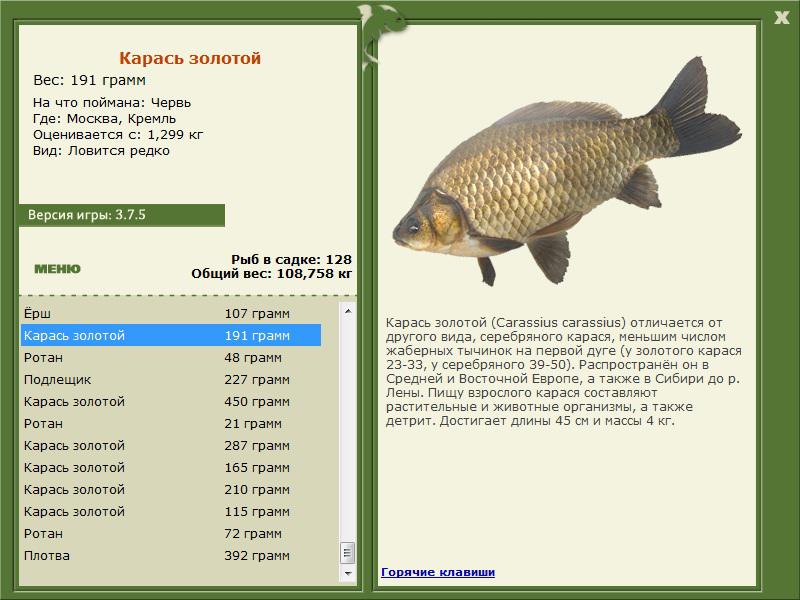Select the Карась золотой 165 грамм row
This screenshot has width=800, height=600.
[171, 467]
